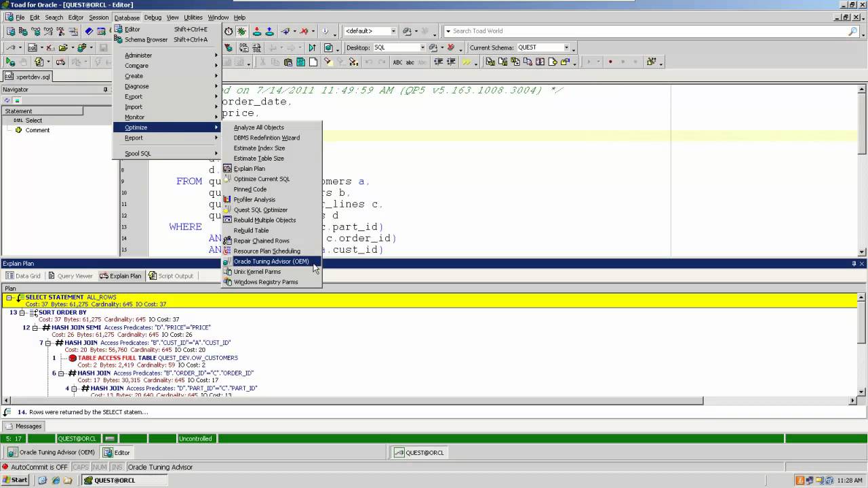Screen dimensions: 868x488
Task: Click the Execute statement green play icon
Action: tap(10, 62)
